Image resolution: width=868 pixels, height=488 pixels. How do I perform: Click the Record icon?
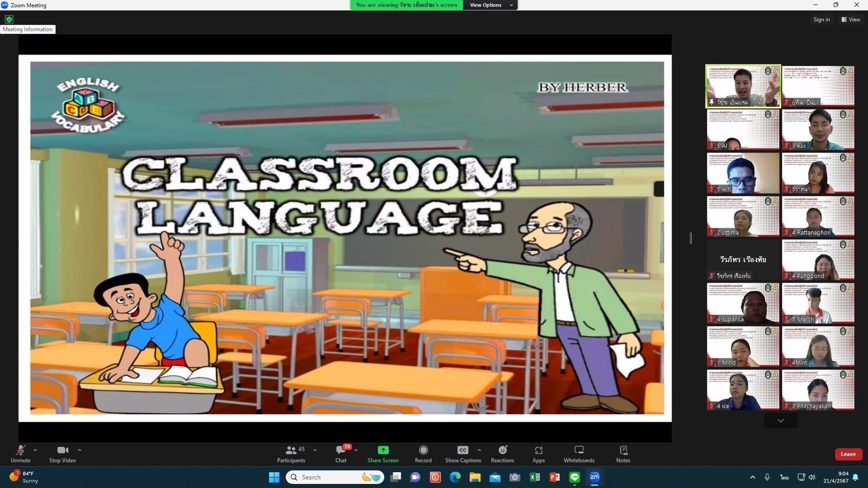click(x=423, y=451)
